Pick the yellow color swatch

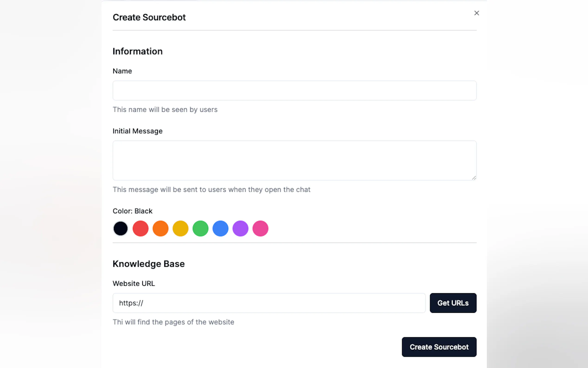click(180, 228)
